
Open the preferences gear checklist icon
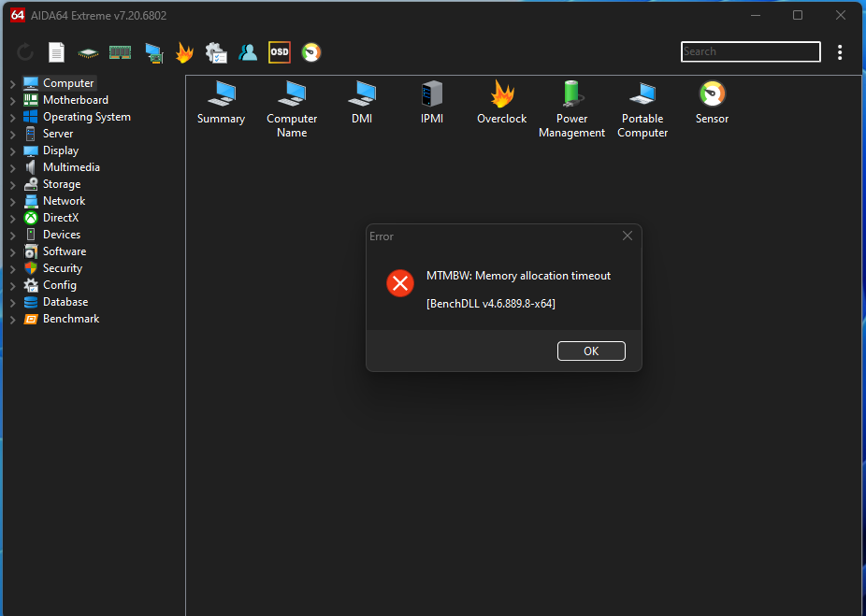(x=216, y=52)
